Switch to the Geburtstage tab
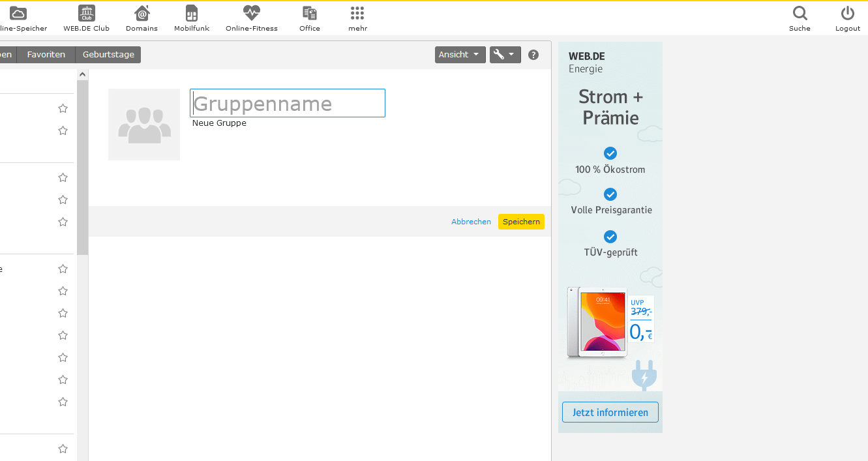This screenshot has height=461, width=868. click(108, 55)
